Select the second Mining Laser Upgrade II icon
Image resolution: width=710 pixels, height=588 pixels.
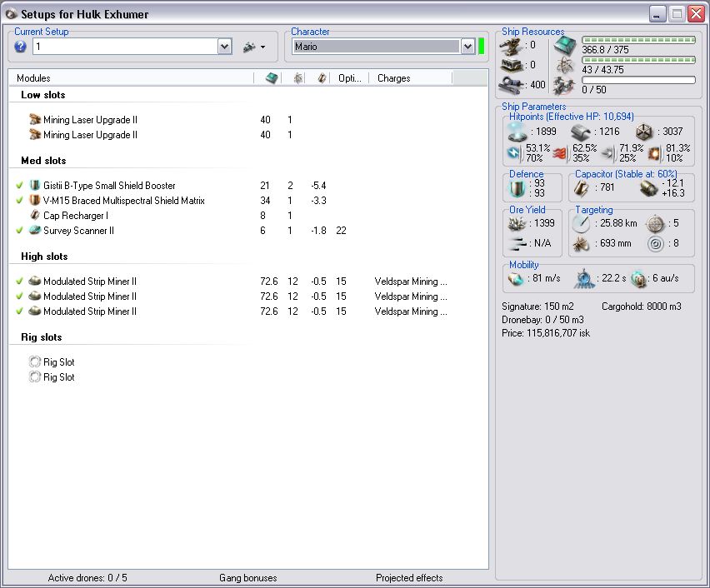click(35, 134)
